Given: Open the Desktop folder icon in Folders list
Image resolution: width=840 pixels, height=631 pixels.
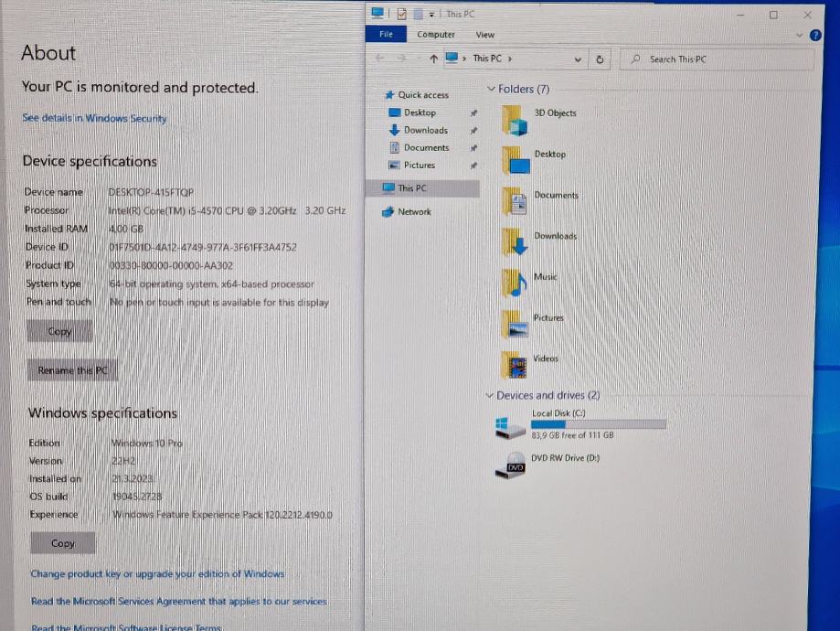Looking at the screenshot, I should 516,160.
